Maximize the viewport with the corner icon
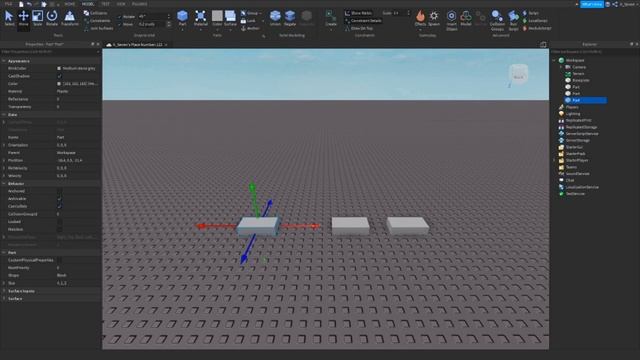This screenshot has height=360, width=640. coord(543,44)
